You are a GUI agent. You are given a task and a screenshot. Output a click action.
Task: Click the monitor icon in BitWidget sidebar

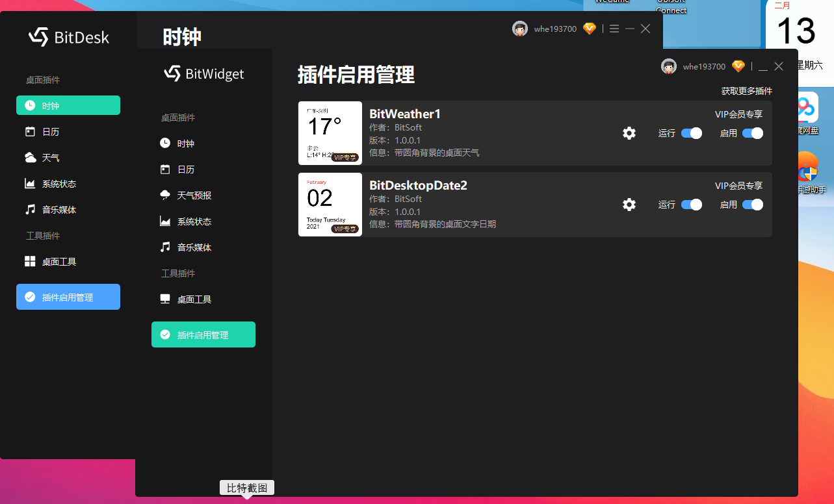(x=165, y=299)
